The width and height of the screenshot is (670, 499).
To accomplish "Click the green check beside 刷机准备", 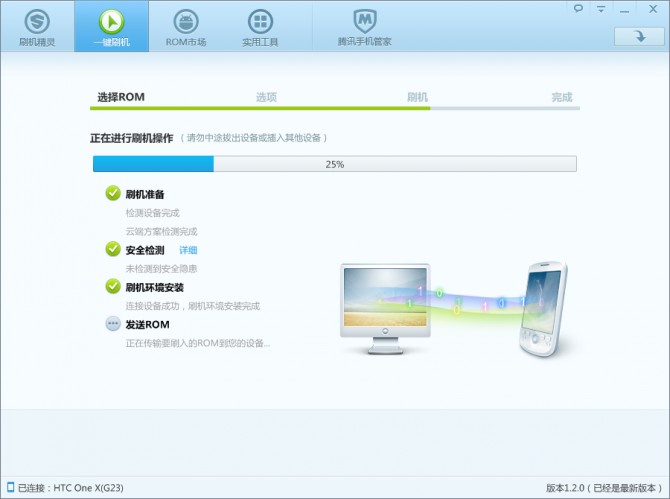I will tap(113, 193).
